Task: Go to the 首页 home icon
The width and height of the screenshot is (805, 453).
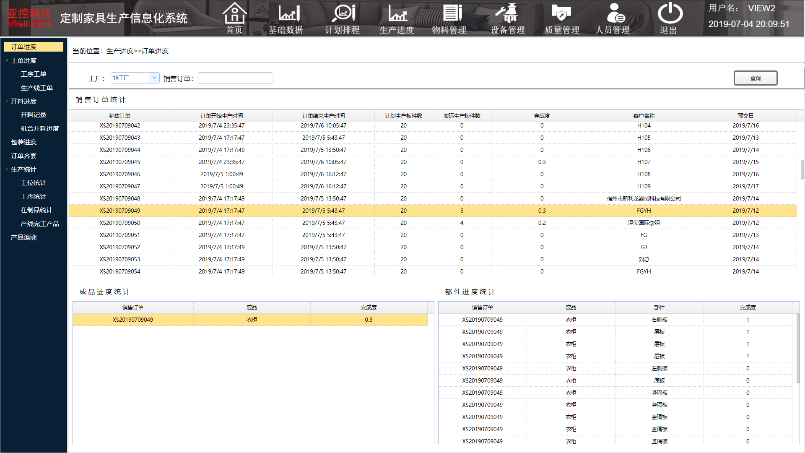Action: [235, 18]
